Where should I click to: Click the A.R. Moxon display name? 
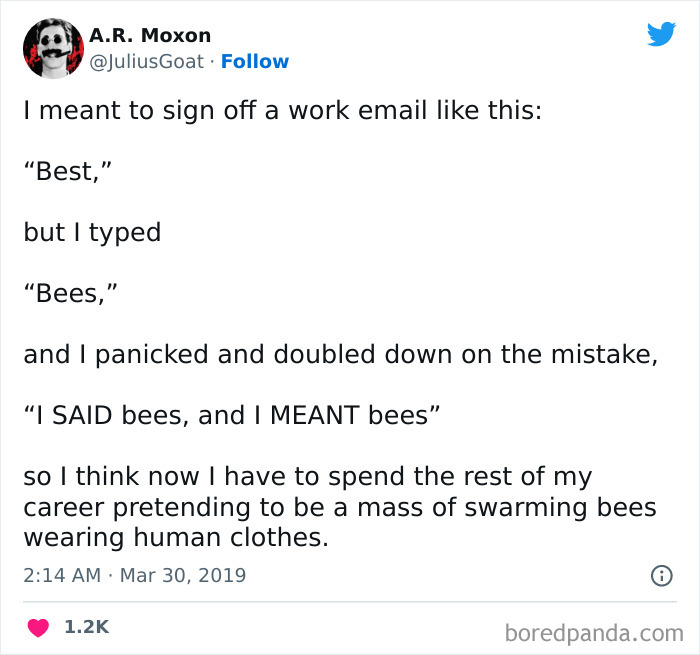[150, 35]
